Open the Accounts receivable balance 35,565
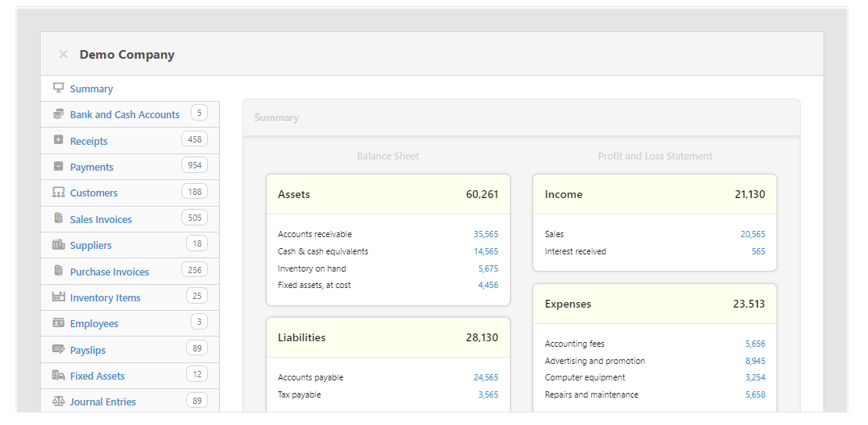This screenshot has width=868, height=425. 486,234
